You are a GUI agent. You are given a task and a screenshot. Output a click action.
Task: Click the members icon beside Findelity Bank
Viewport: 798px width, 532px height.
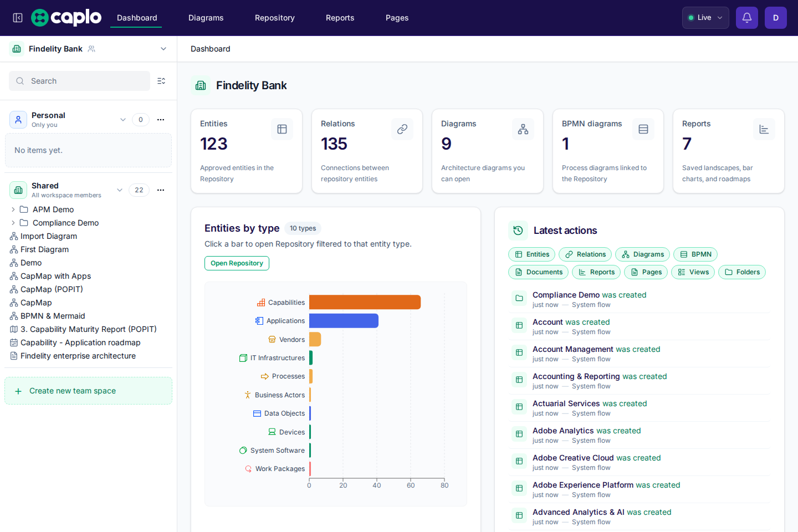91,49
